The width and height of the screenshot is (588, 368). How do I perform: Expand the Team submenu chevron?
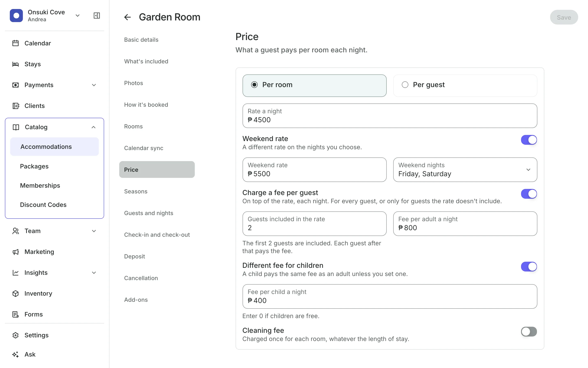94,231
